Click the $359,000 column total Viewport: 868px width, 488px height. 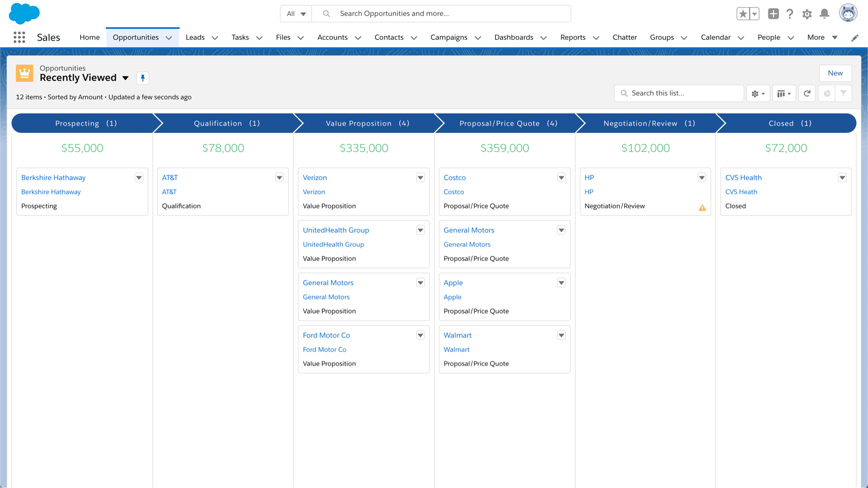coord(505,148)
